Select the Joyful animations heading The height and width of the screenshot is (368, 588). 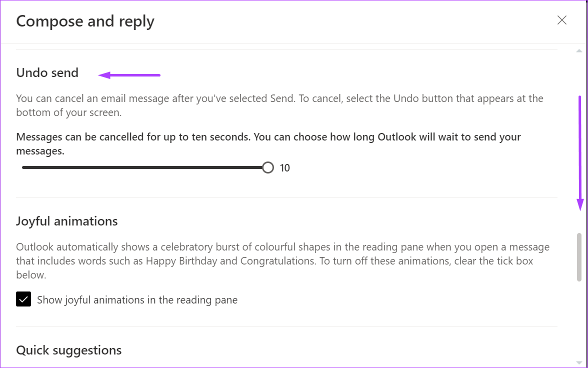[67, 221]
